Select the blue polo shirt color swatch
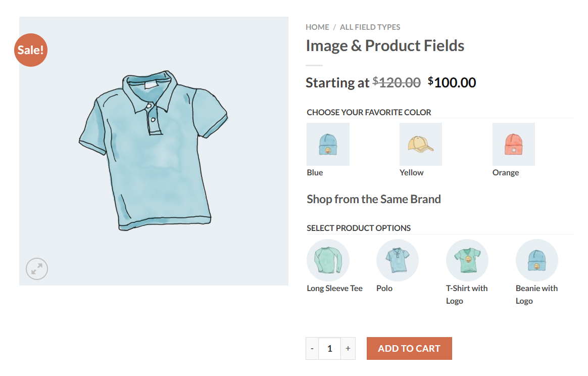 pos(397,260)
